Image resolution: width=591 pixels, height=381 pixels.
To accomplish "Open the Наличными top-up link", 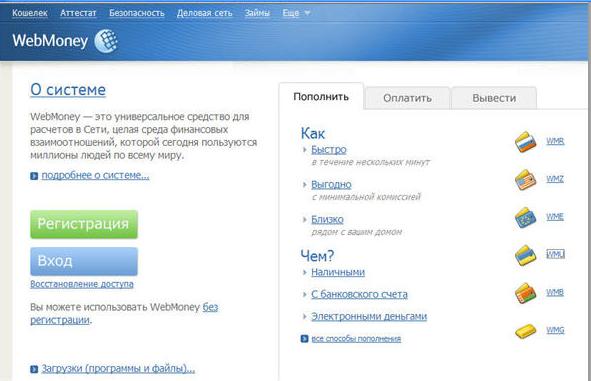I will coord(338,272).
